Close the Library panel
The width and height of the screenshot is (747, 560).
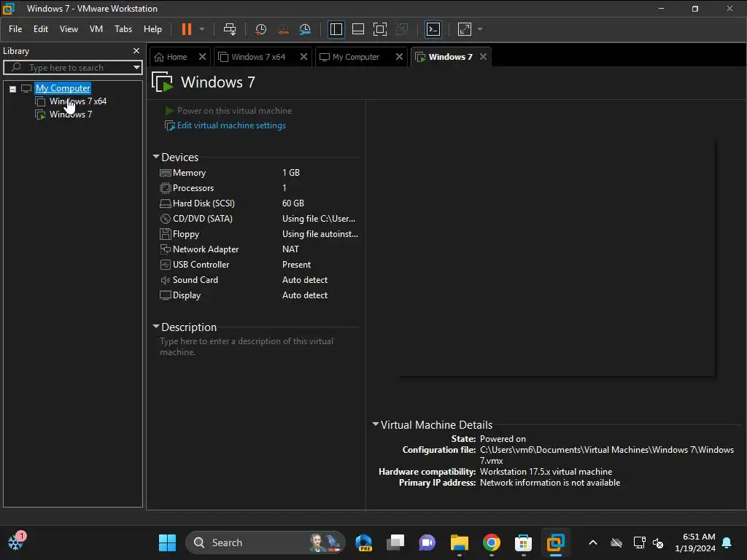click(136, 50)
